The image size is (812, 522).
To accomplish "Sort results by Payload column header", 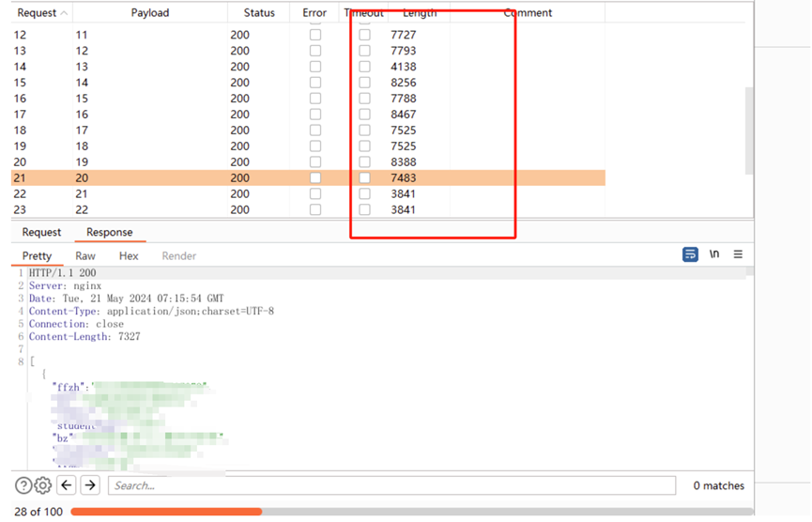I will (149, 13).
